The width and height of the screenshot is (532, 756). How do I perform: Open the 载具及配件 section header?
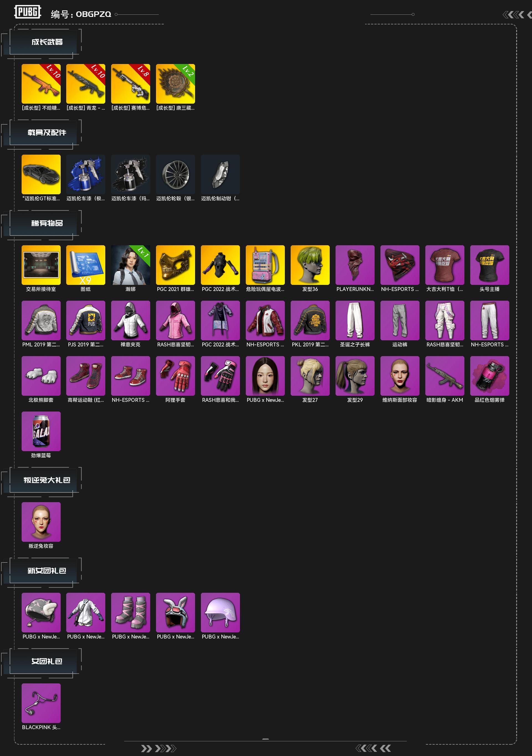(x=47, y=132)
